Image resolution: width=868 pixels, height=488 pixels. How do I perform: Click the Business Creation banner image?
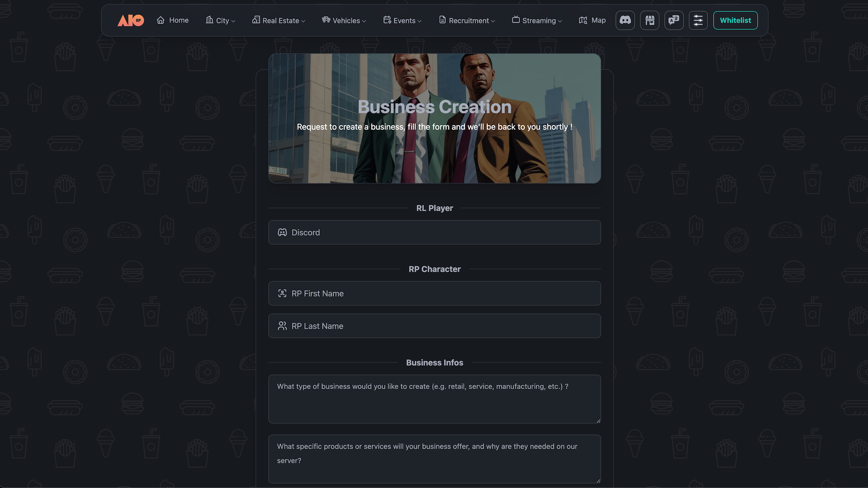(434, 154)
